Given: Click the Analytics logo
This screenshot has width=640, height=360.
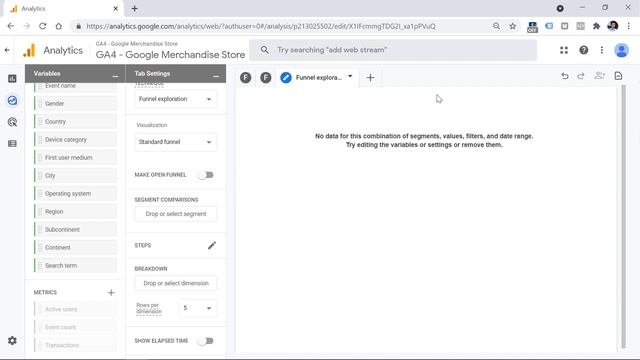Looking at the screenshot, I should [29, 50].
